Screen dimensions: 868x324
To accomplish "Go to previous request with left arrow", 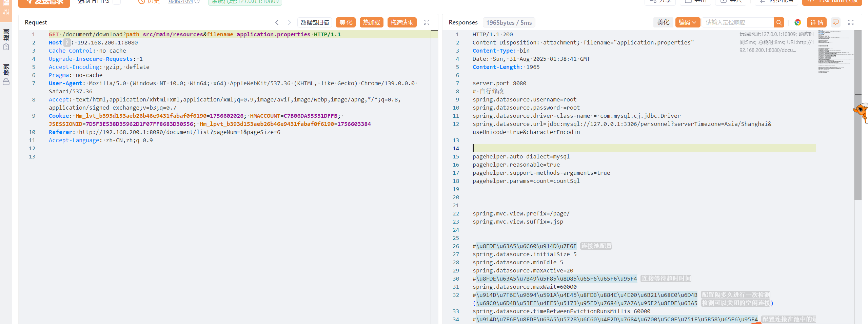I will (277, 22).
